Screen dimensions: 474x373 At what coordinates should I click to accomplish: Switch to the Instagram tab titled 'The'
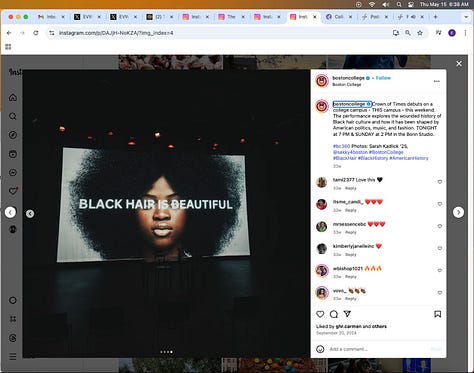[x=231, y=17]
